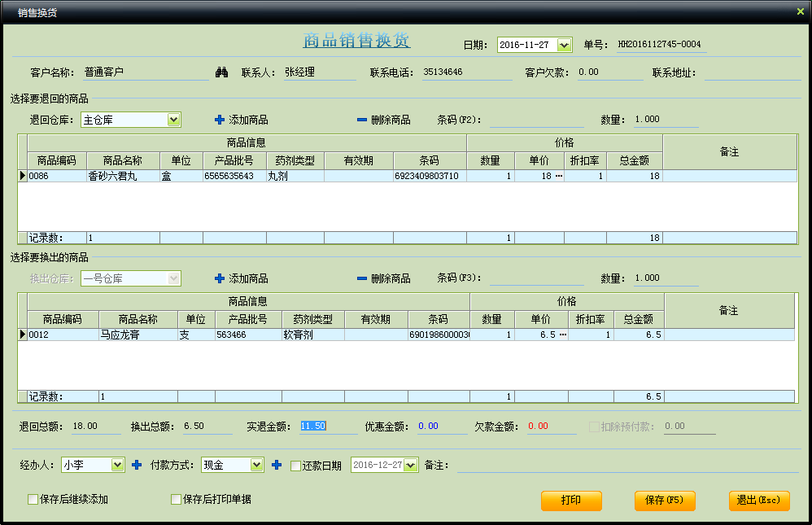Image resolution: width=812 pixels, height=525 pixels.
Task: Click the 条码(F2) barcode input field
Action: (536, 120)
